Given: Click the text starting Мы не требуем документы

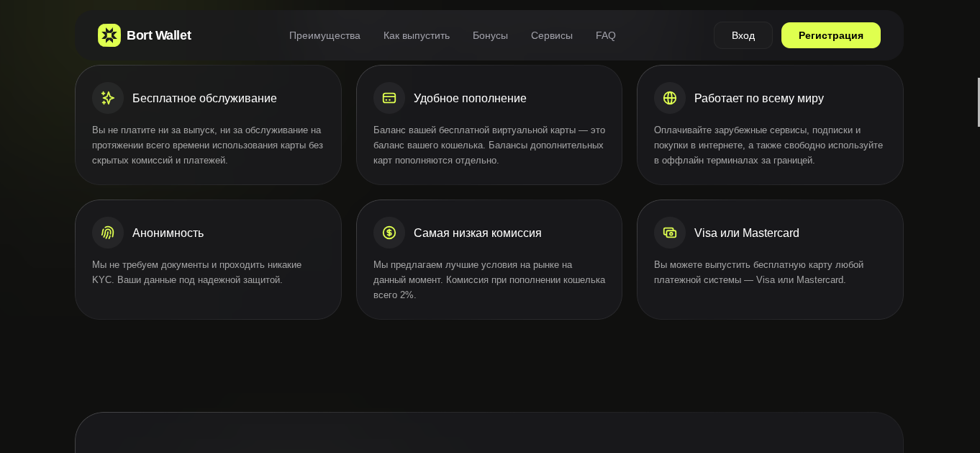Looking at the screenshot, I should 197,272.
